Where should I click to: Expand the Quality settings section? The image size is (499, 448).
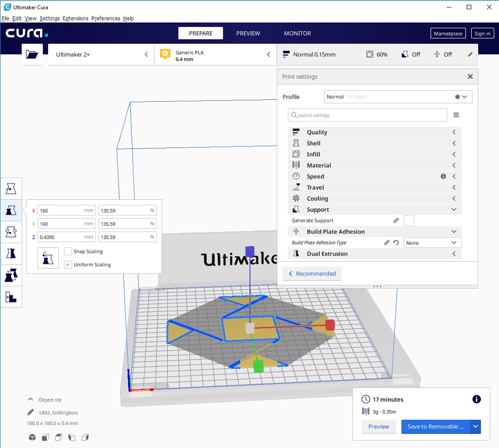[375, 132]
